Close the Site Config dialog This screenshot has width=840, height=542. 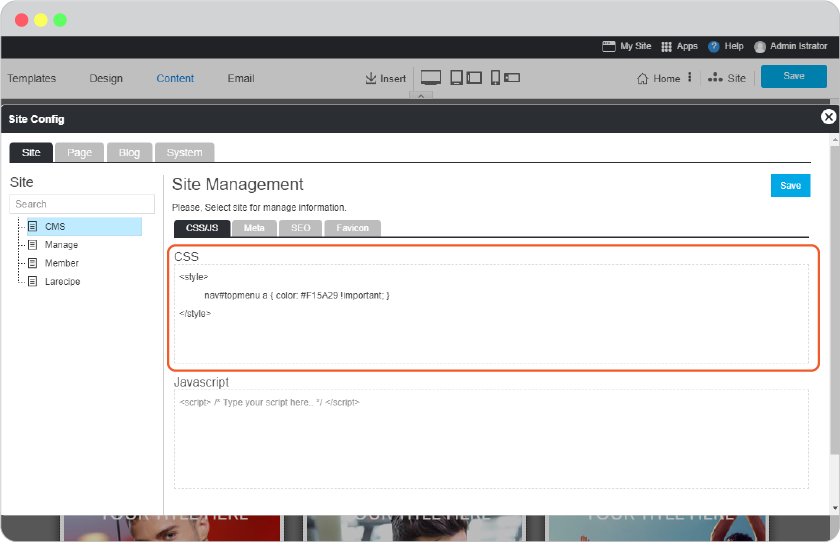tap(828, 117)
